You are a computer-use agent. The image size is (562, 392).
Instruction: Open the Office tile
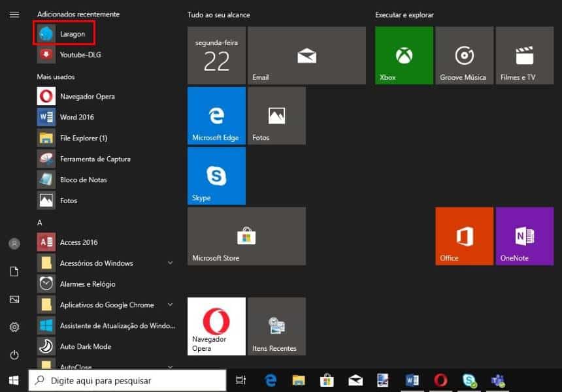point(464,236)
